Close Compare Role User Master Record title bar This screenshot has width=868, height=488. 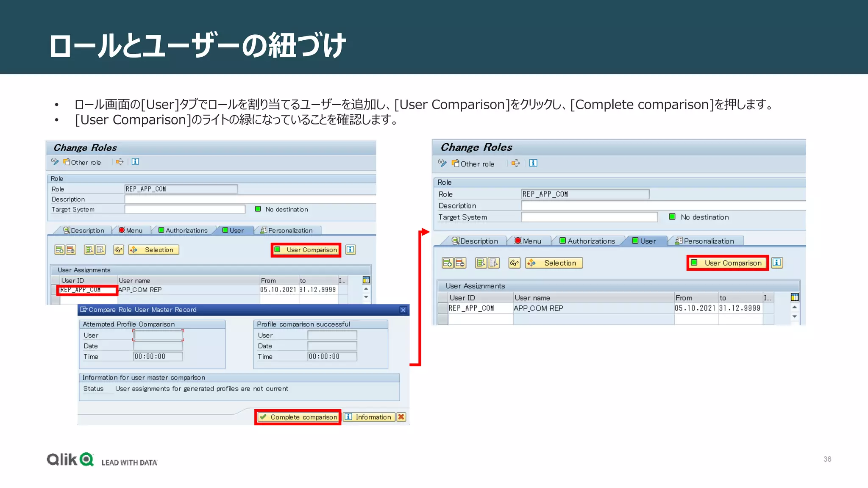(403, 310)
